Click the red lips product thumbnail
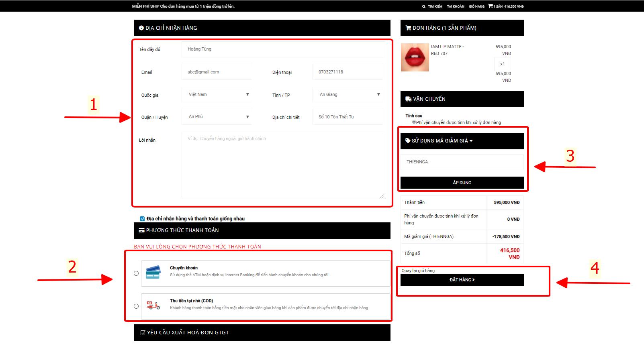The image size is (644, 346). (x=415, y=57)
